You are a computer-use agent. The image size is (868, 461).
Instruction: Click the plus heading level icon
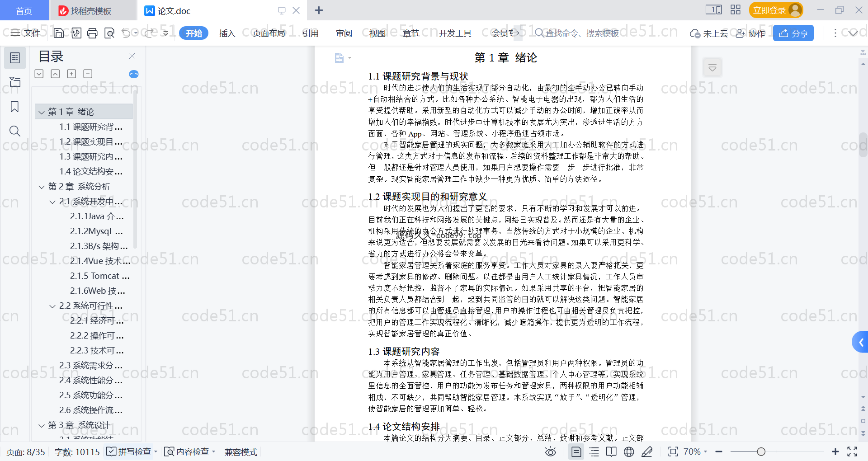[71, 74]
